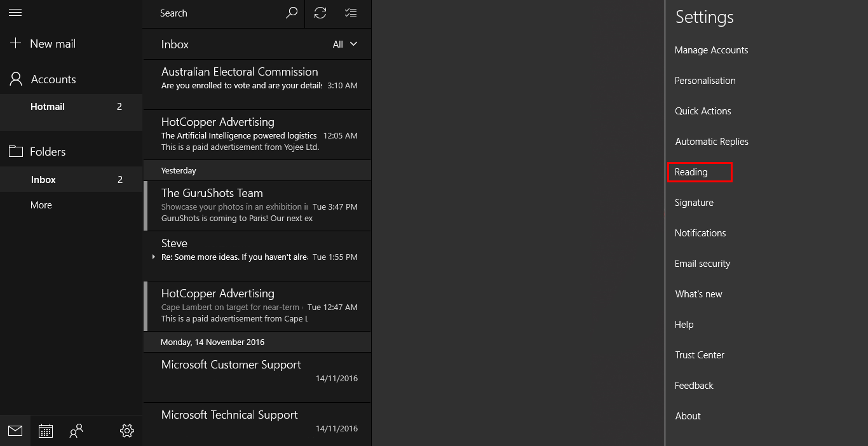The image size is (868, 446).
Task: Enter selection mode with checklist icon
Action: point(351,13)
